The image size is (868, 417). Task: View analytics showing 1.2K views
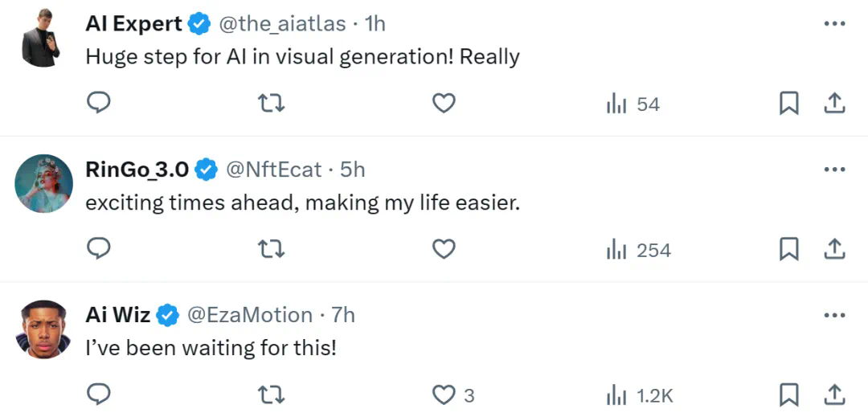[639, 395]
